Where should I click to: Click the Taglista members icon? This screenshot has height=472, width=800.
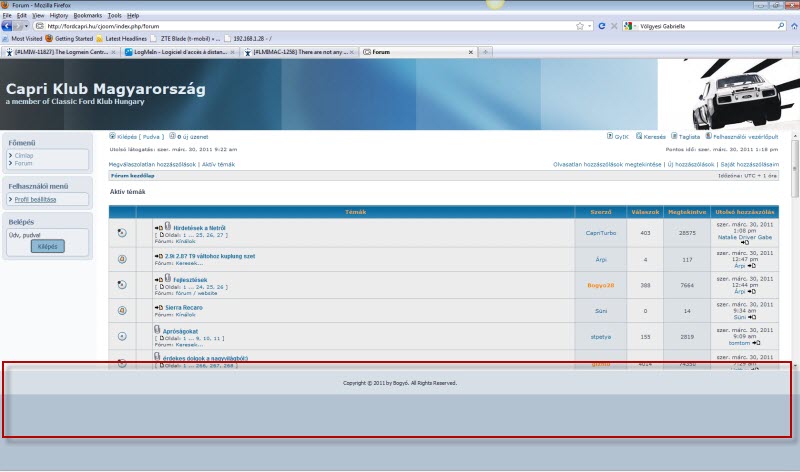672,136
